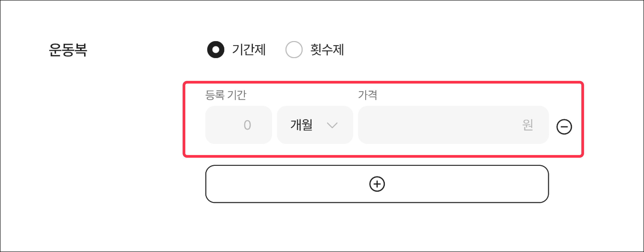Click the 0 placeholder in period field
644x252 pixels.
pos(247,125)
